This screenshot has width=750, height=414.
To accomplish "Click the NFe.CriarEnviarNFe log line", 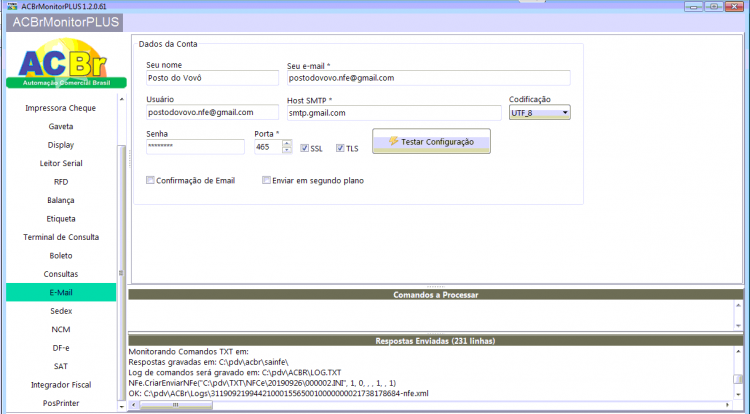I will coord(262,383).
